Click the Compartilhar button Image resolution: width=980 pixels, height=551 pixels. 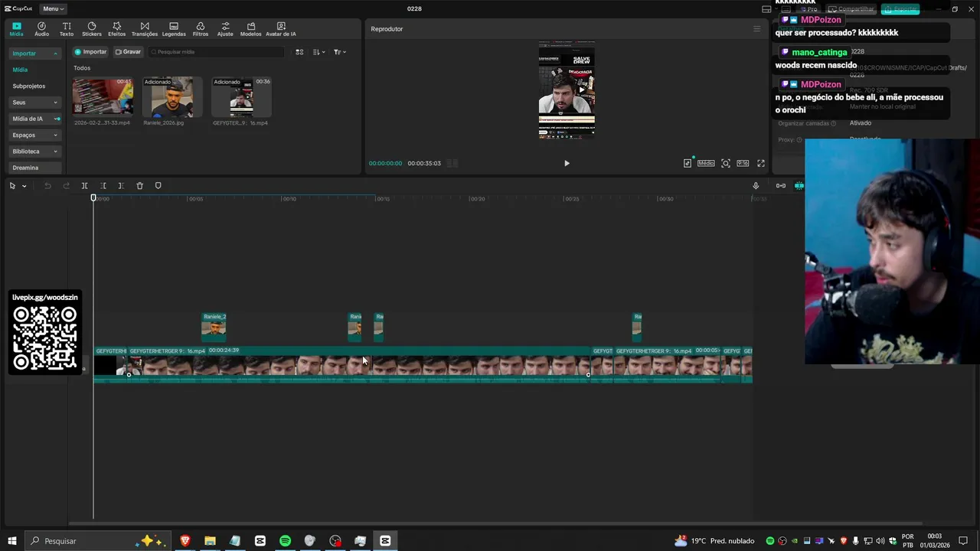tap(851, 9)
